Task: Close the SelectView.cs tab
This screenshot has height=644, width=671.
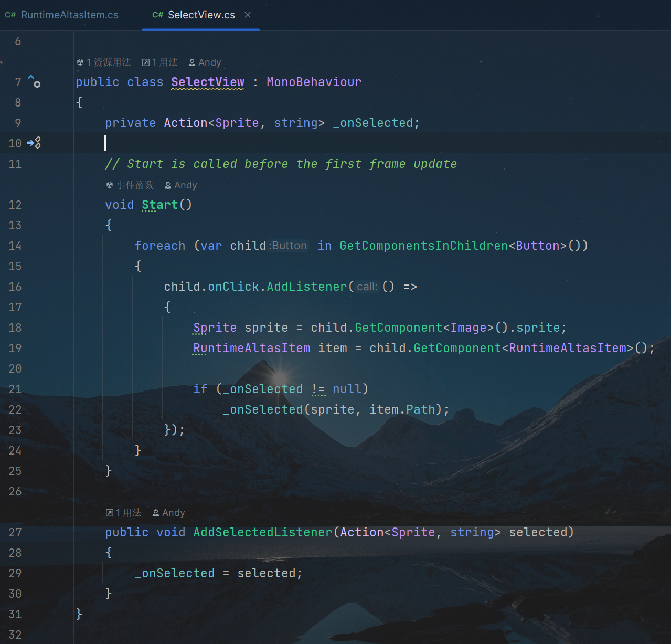Action: coord(248,15)
